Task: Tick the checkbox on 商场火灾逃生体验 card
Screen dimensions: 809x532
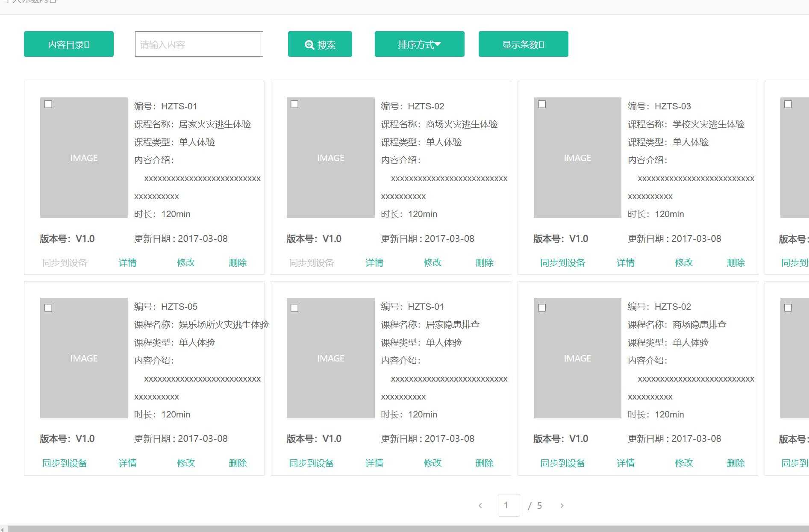Action: pos(294,104)
